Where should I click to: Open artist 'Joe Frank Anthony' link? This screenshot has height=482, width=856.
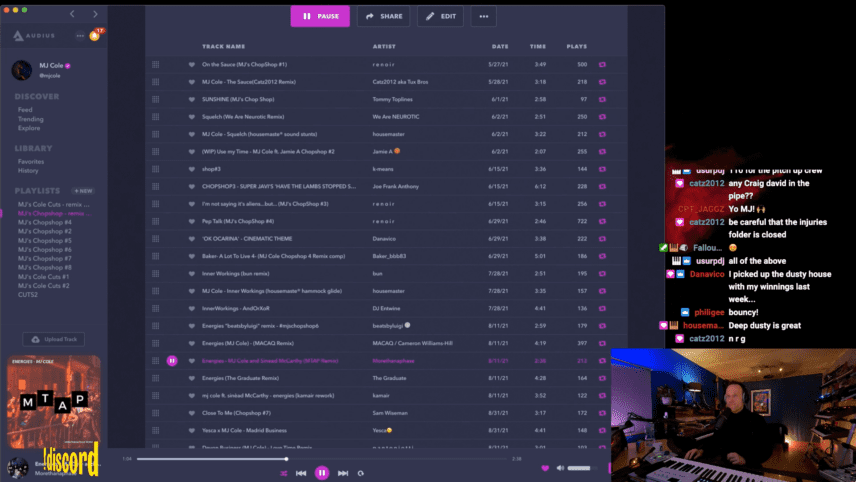pyautogui.click(x=396, y=187)
